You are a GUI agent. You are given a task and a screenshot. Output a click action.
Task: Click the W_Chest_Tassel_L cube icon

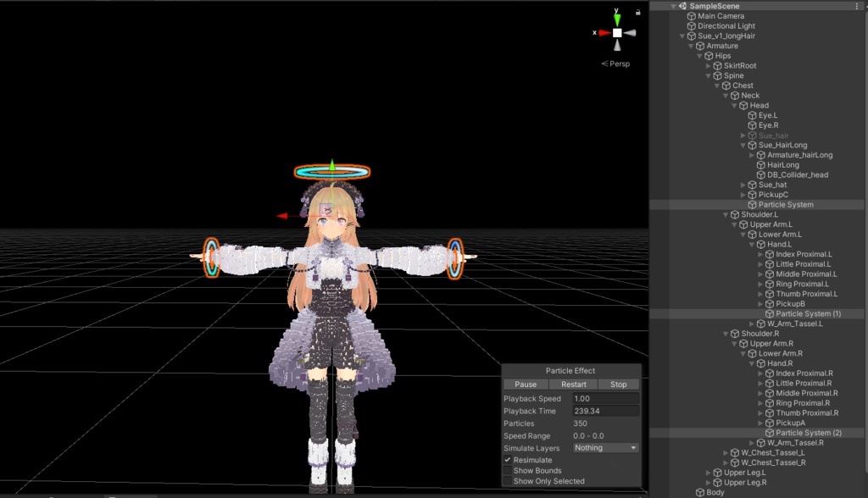[x=735, y=452]
